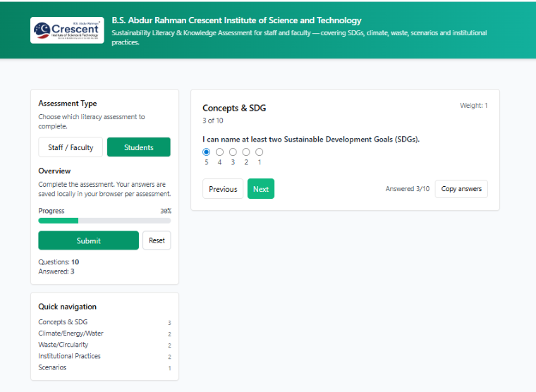Image resolution: width=536 pixels, height=392 pixels.
Task: Choose rating 4 radio option
Action: [219, 152]
